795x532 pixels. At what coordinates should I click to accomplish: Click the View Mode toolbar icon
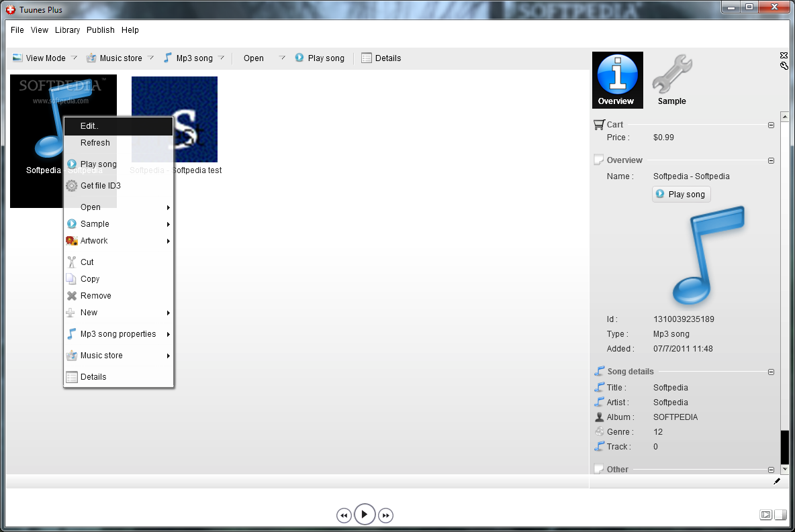tap(17, 58)
